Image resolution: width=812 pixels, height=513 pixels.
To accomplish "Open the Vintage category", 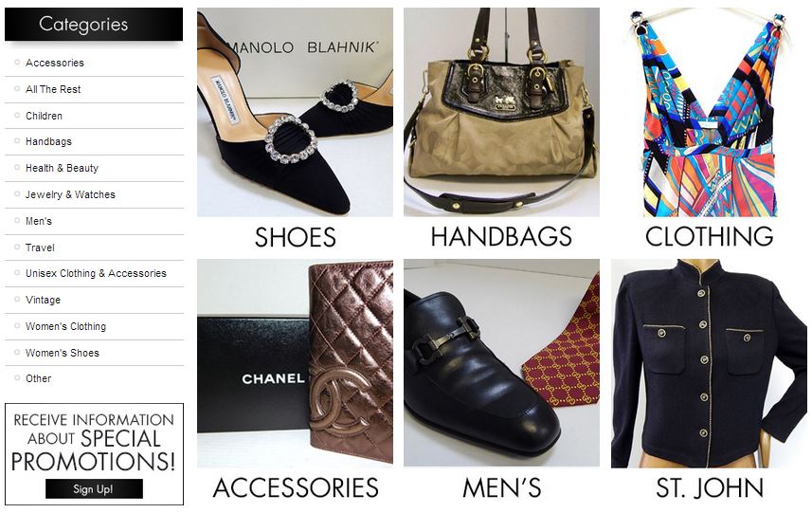I will (x=43, y=300).
